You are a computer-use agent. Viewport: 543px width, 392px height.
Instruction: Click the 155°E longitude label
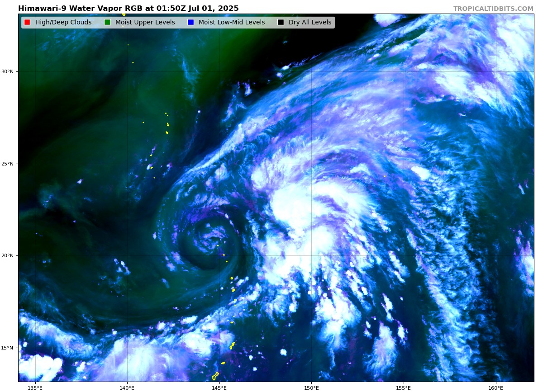(404, 387)
